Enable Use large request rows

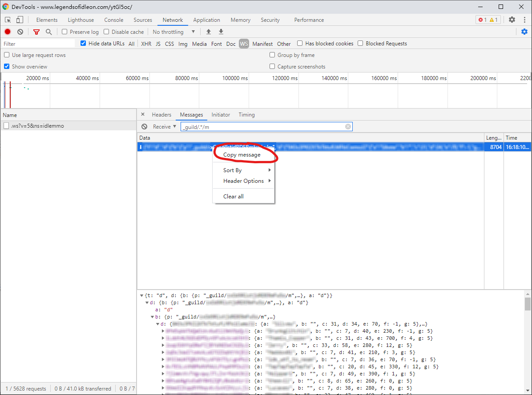pos(7,55)
